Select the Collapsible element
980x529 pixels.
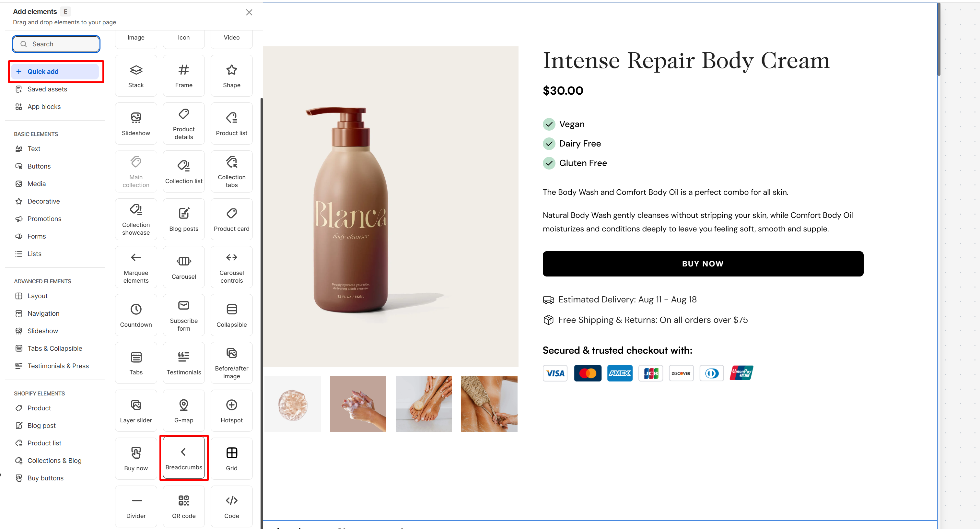click(232, 315)
